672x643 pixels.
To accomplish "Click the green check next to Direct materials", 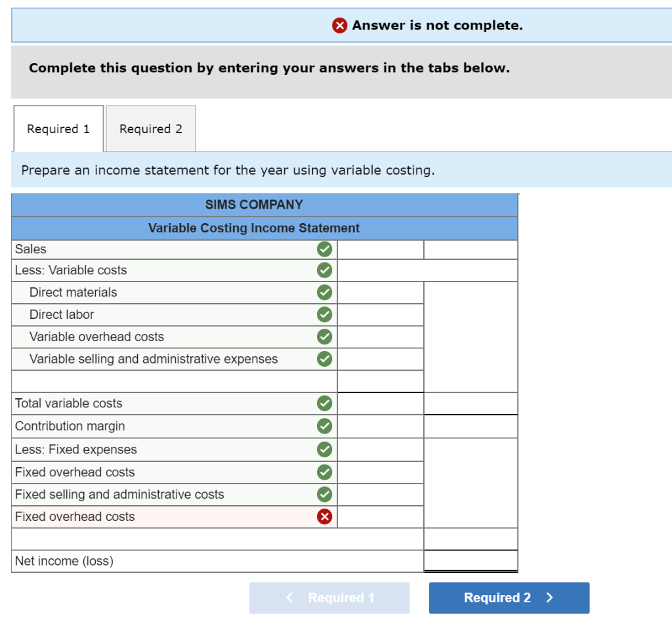I will point(324,293).
